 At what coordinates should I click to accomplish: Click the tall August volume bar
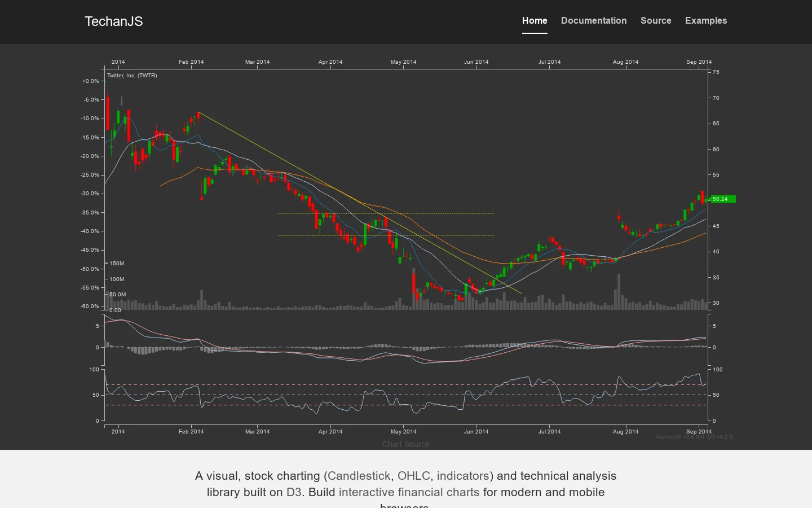coord(619,292)
